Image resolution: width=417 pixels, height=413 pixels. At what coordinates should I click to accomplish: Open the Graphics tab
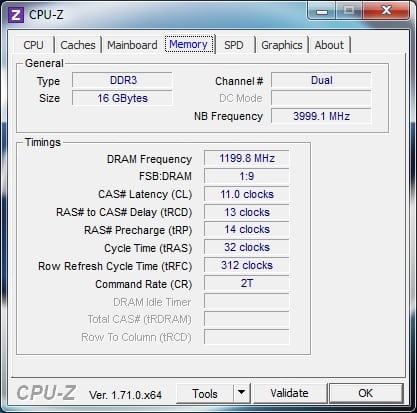pyautogui.click(x=282, y=45)
